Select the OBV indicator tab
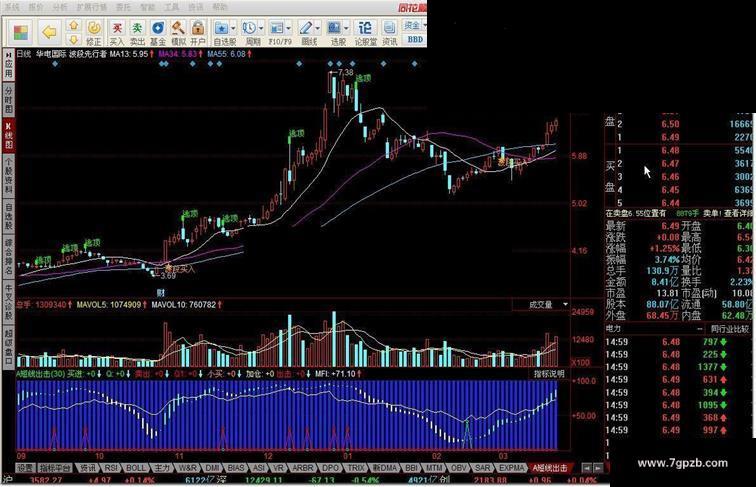 coord(459,468)
